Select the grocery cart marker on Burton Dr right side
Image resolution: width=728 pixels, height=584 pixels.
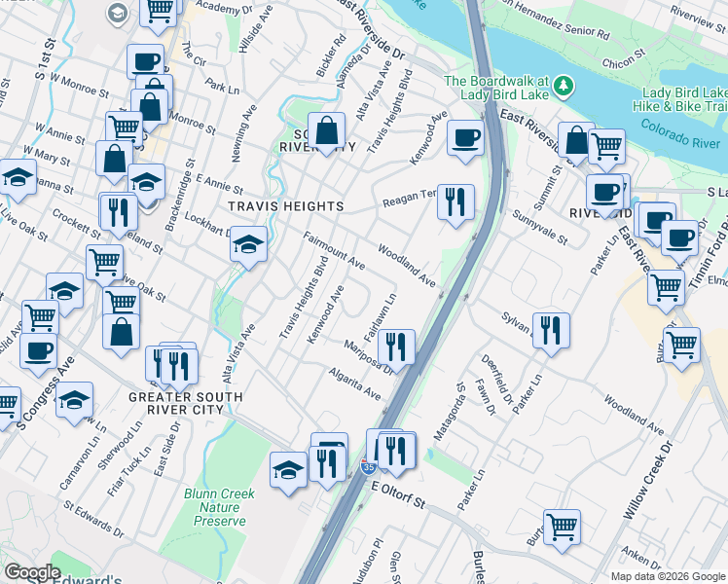pyautogui.click(x=682, y=347)
